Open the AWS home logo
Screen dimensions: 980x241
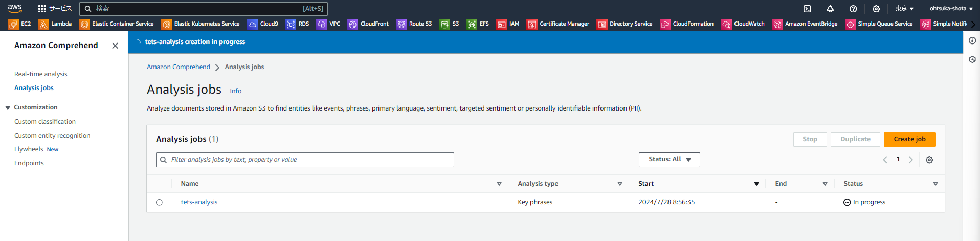coord(14,8)
